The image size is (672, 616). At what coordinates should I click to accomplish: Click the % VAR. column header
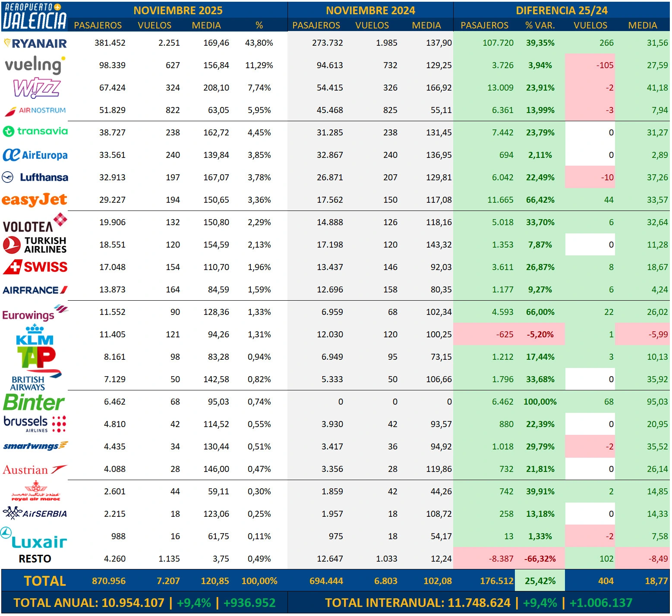[x=540, y=25]
